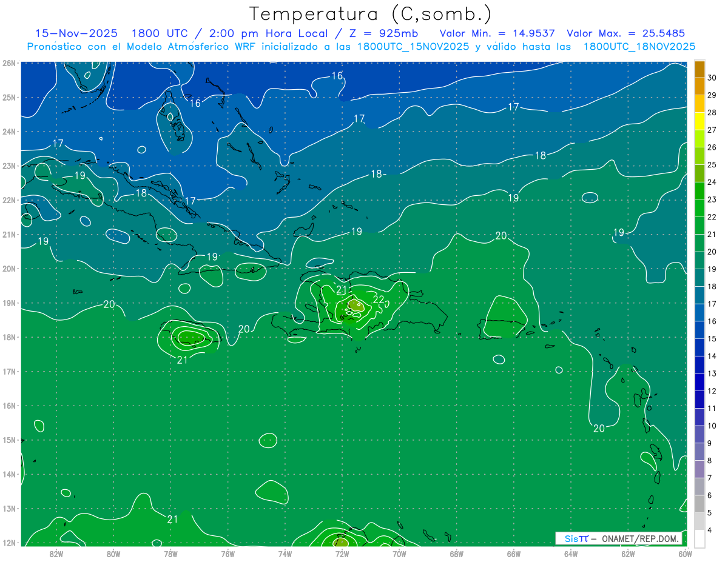Click the 60W longitude axis label

686,554
